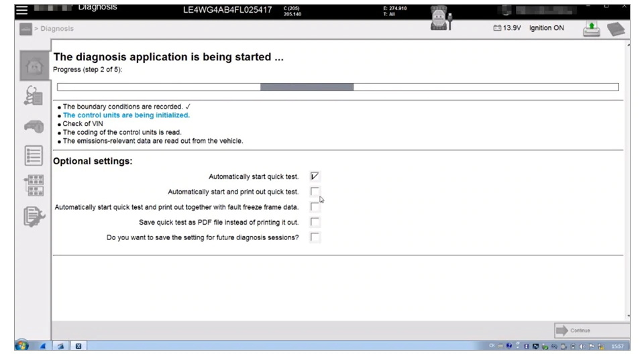Viewport: 644px width, 358px height.
Task: Enable quick test print with fault freeze frame data
Action: [x=315, y=207]
